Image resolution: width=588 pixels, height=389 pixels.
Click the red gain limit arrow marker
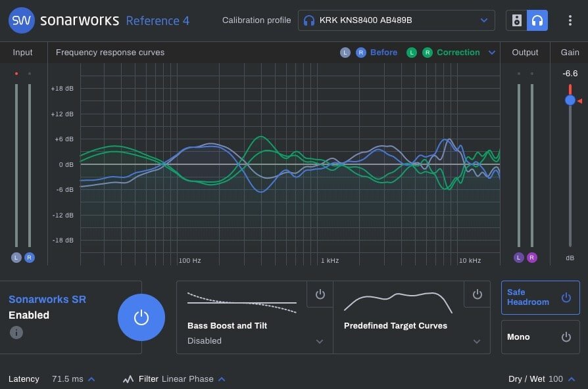click(579, 101)
